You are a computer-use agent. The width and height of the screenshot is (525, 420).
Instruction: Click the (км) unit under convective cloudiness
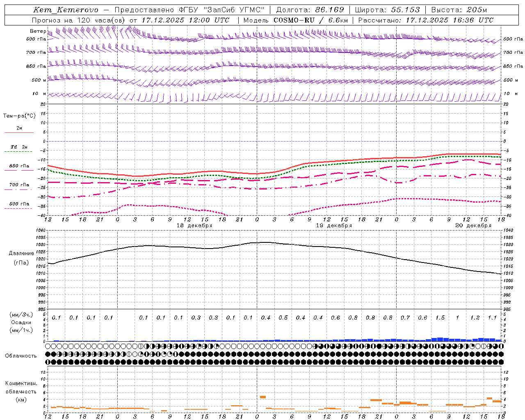tap(21, 399)
